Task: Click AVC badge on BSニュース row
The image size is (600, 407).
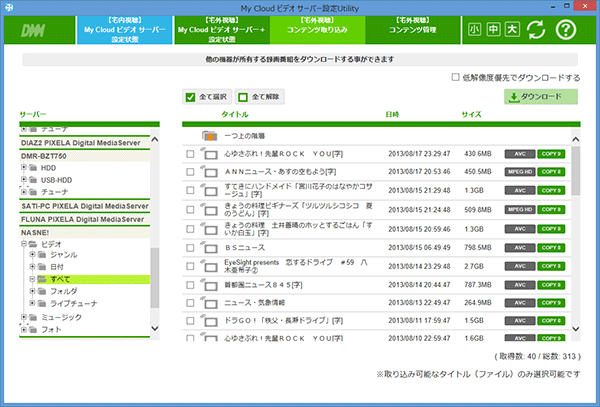Action: click(x=520, y=247)
